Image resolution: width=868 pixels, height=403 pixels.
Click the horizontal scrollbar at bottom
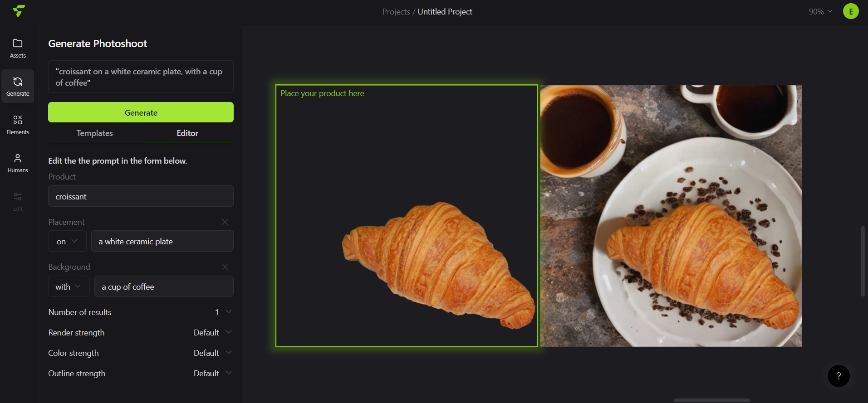(711, 400)
